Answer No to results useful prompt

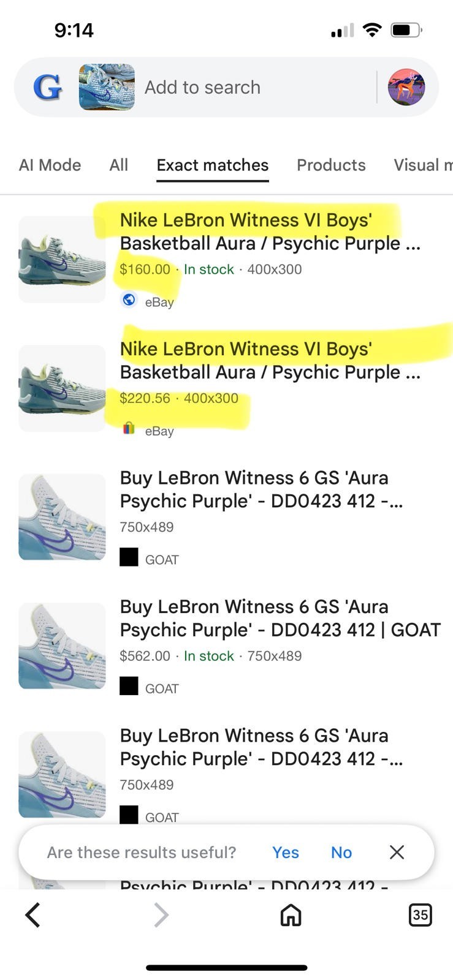tap(341, 852)
